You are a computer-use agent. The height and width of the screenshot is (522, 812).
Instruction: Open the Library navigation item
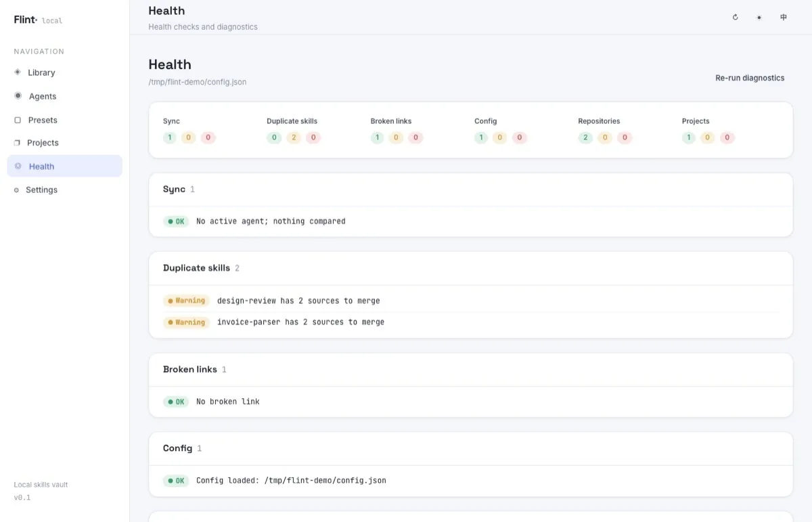[65, 72]
